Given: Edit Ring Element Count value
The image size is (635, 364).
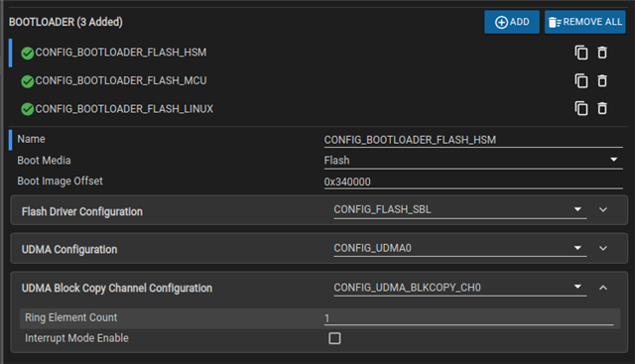Looking at the screenshot, I should pyautogui.click(x=468, y=318).
